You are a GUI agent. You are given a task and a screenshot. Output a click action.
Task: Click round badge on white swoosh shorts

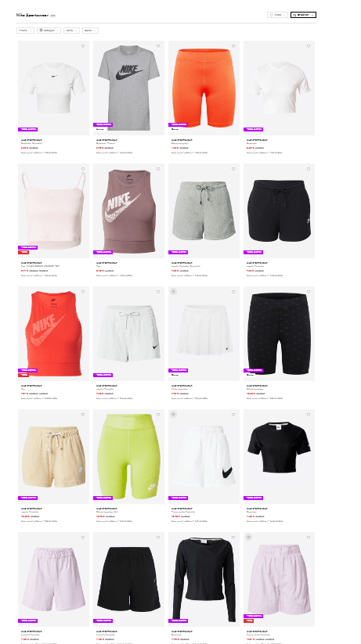[x=174, y=415]
